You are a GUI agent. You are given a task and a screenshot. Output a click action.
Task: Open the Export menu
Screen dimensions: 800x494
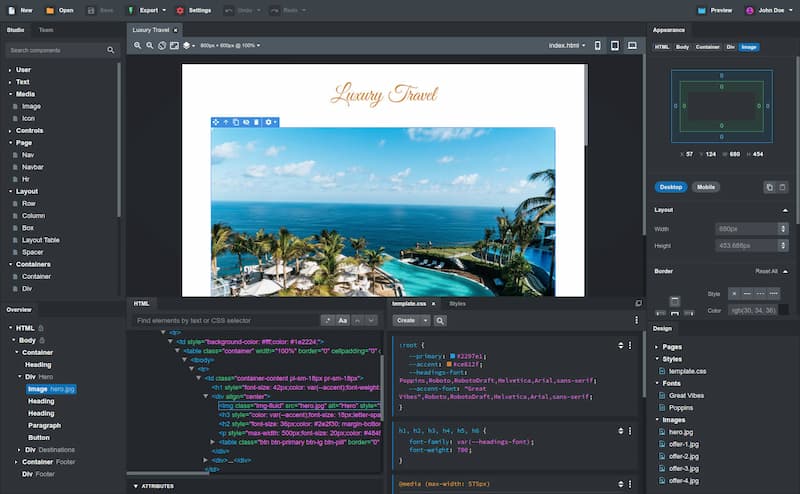tap(147, 10)
